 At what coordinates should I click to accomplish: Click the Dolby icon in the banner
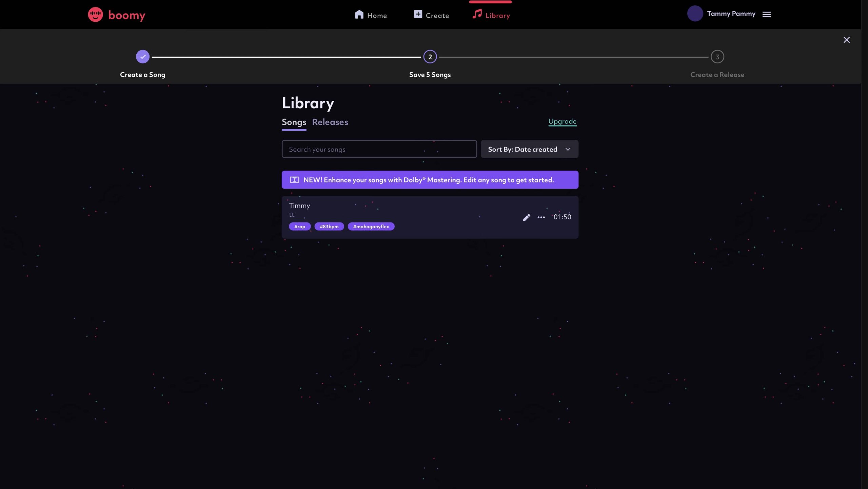pos(294,180)
